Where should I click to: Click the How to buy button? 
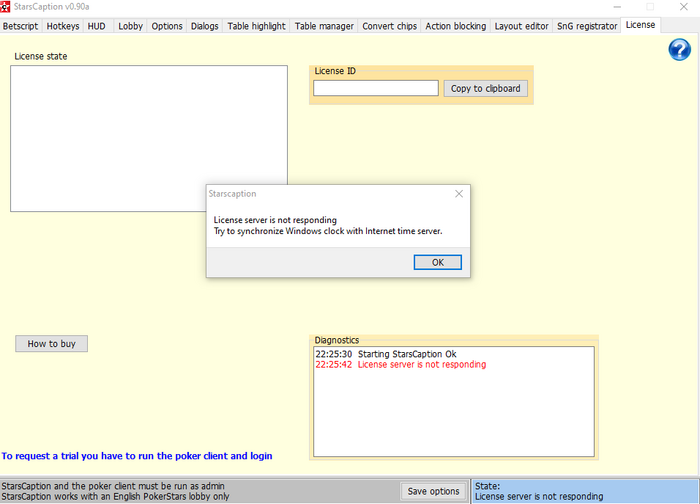tap(51, 344)
